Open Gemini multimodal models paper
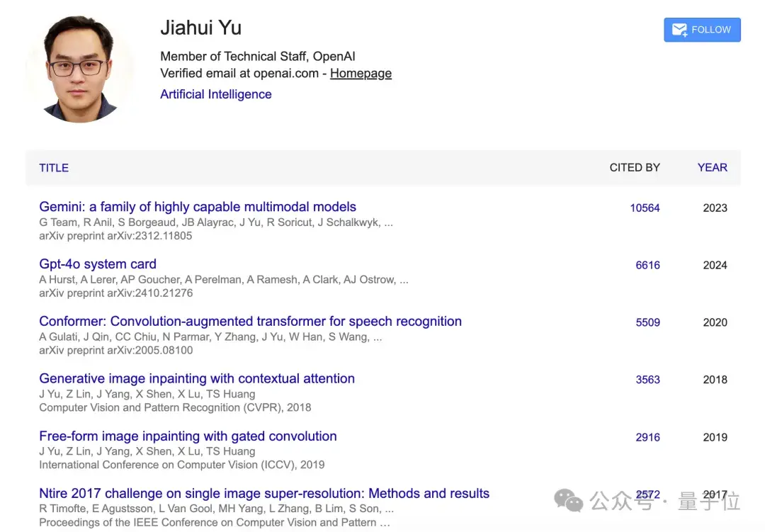The height and width of the screenshot is (532, 765). pos(198,207)
